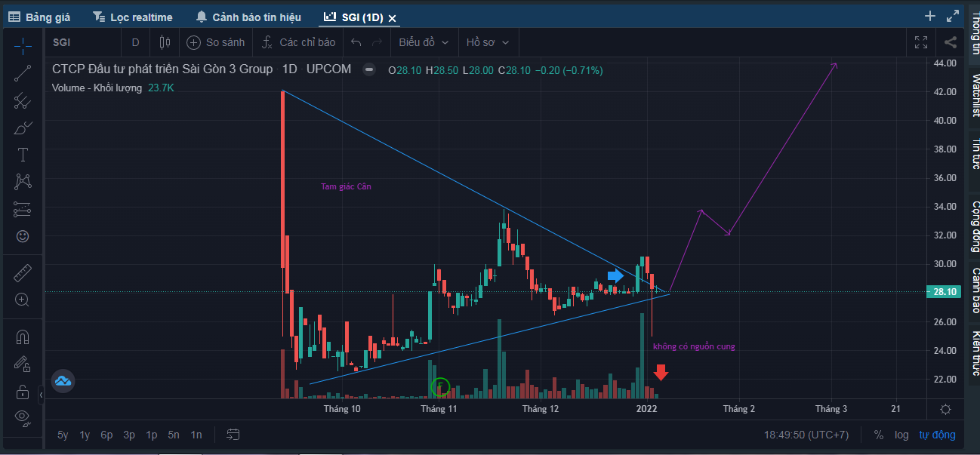Expand the Hồ sơ dropdown
The image size is (980, 455).
click(x=487, y=42)
